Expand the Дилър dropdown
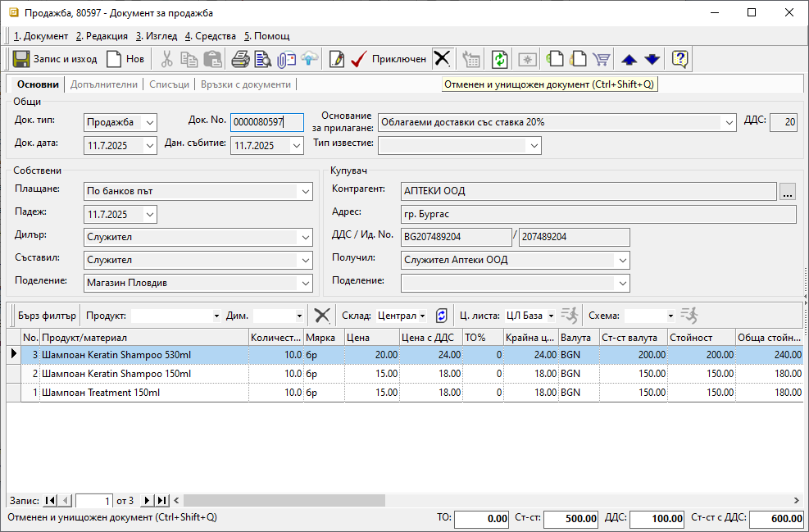 click(x=306, y=238)
